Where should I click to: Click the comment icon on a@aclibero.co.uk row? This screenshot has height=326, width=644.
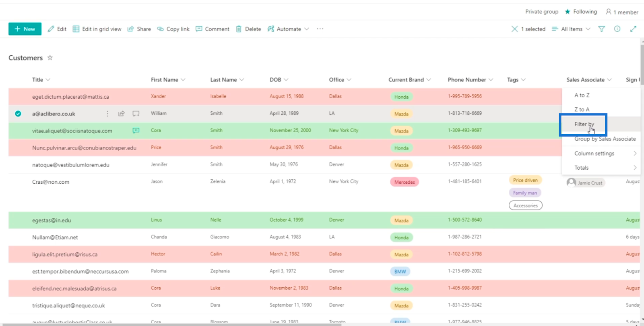pos(136,114)
